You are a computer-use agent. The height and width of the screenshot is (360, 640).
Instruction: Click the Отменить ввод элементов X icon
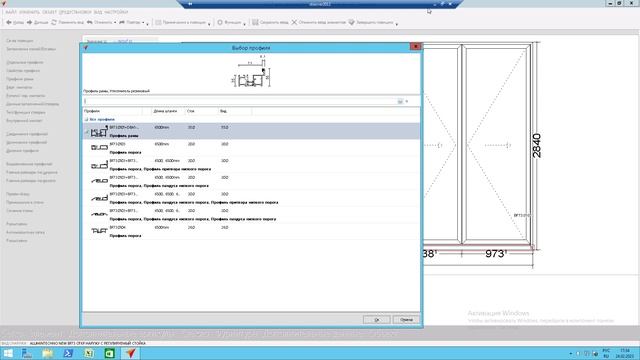click(x=294, y=22)
